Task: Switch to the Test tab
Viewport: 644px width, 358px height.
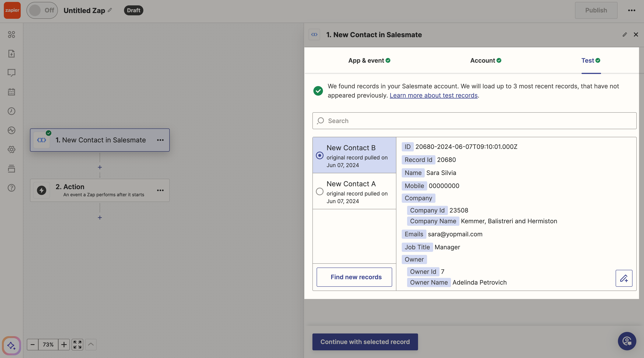Action: [x=591, y=61]
